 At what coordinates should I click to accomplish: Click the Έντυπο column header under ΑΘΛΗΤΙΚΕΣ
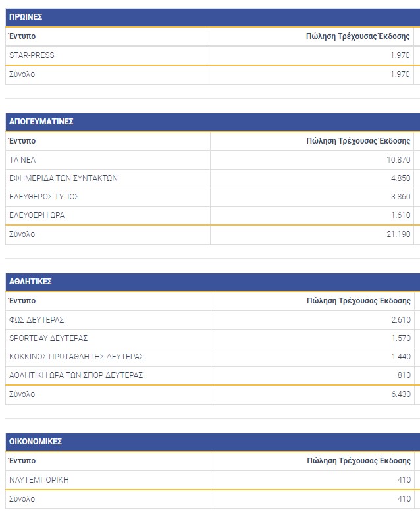22,301
